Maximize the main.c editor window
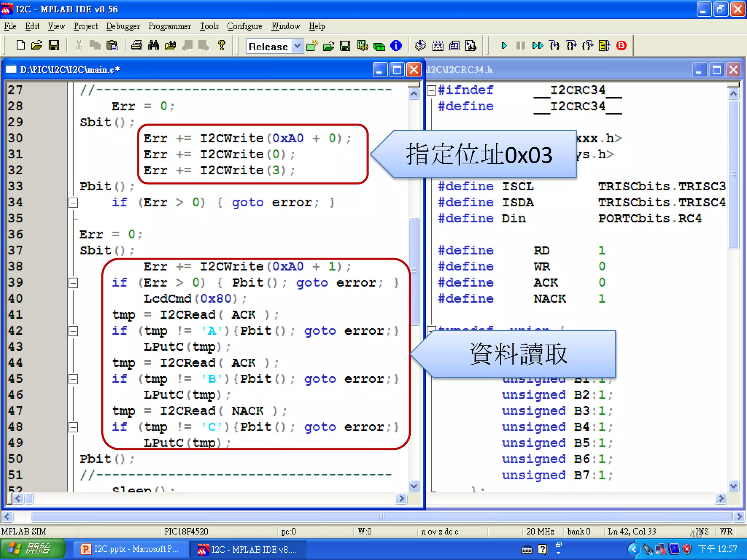This screenshot has height=560, width=747. coord(397,70)
